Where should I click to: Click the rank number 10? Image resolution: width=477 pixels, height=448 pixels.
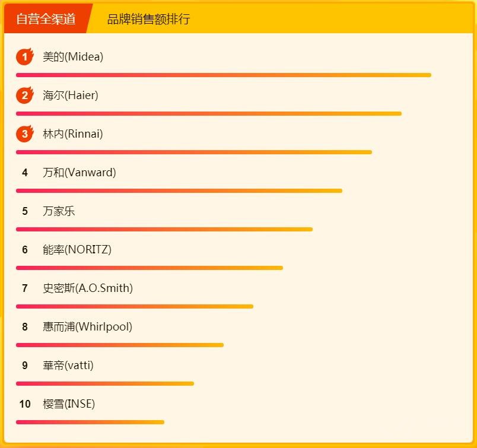click(x=25, y=404)
